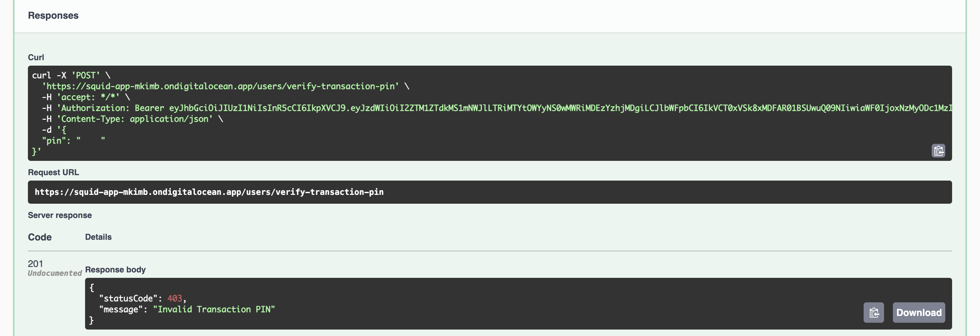This screenshot has width=980, height=336.
Task: Click the Details column header
Action: pos(98,237)
